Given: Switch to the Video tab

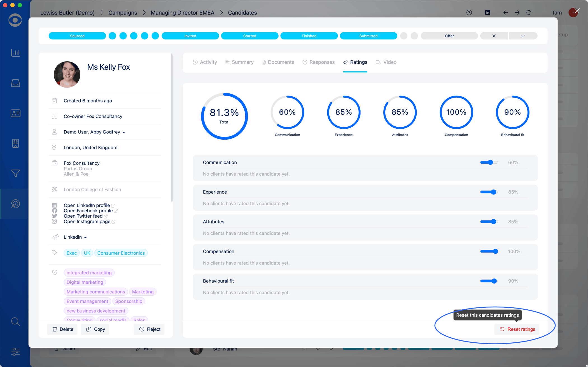Looking at the screenshot, I should point(386,62).
